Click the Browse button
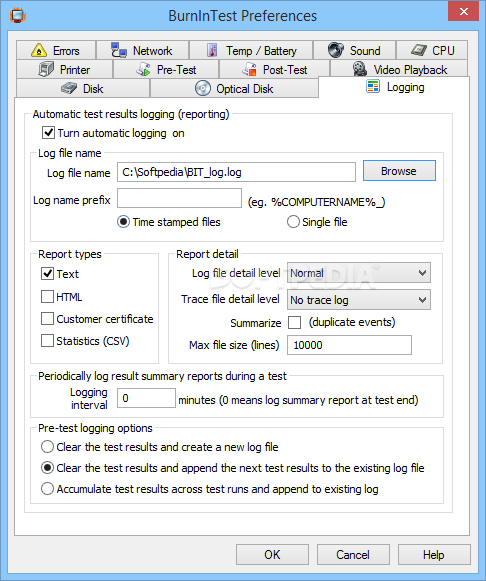 click(399, 171)
